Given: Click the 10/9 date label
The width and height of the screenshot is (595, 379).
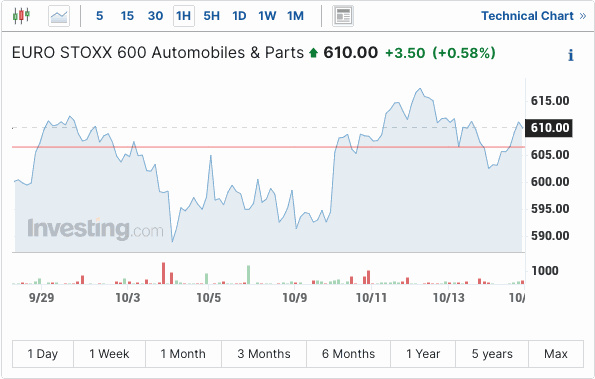Looking at the screenshot, I should (295, 297).
